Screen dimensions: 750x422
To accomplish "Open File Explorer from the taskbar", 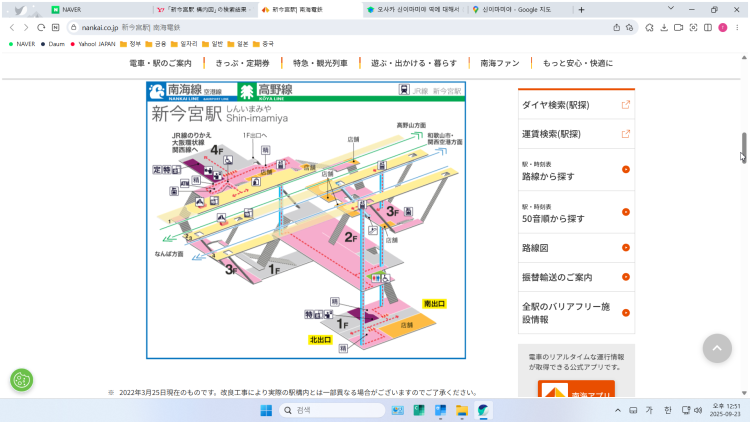I will (x=462, y=410).
